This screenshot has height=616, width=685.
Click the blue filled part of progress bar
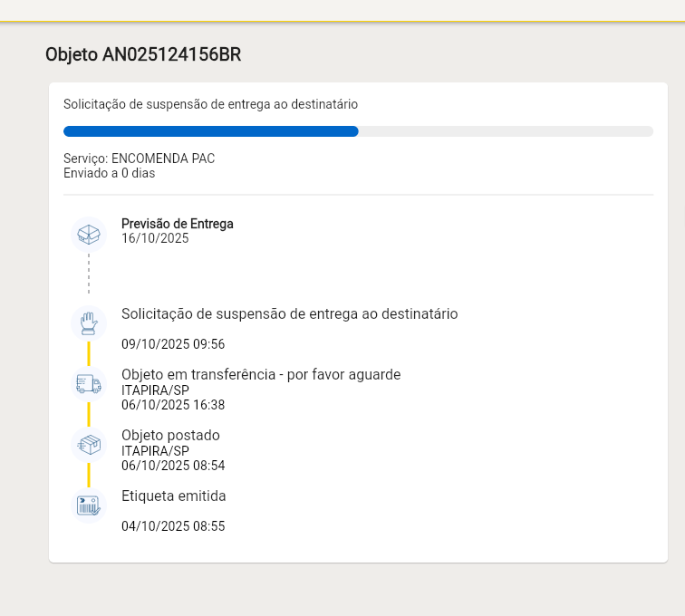click(x=210, y=131)
